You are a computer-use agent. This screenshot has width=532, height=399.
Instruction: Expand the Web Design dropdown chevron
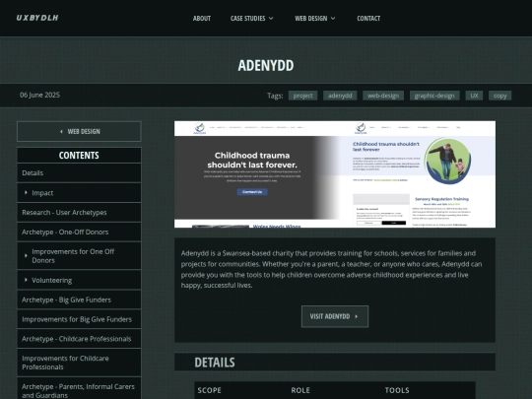(x=333, y=19)
